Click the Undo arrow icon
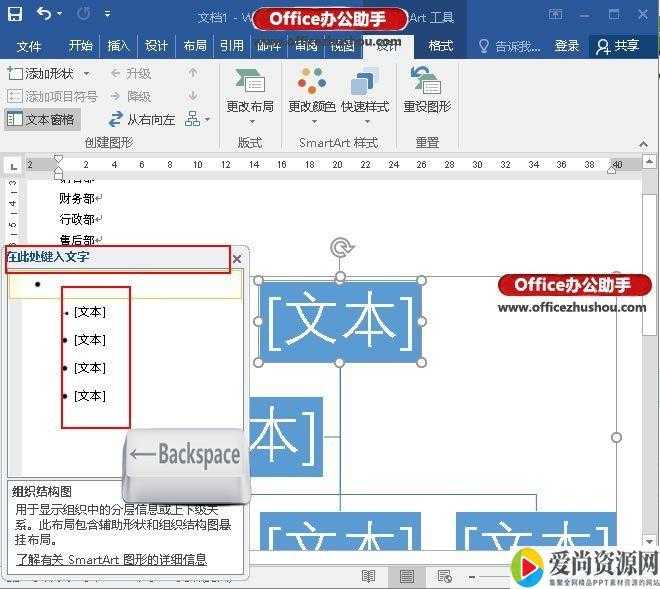The image size is (660, 589). (44, 14)
